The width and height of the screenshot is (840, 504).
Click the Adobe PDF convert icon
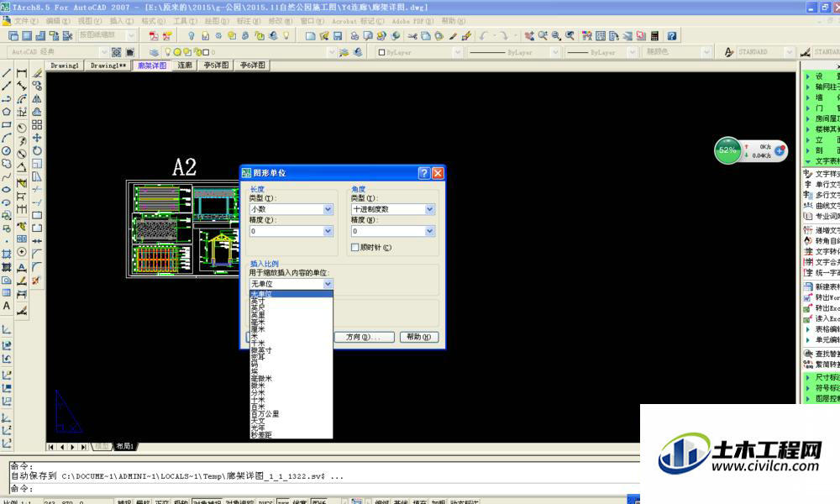pos(153,36)
